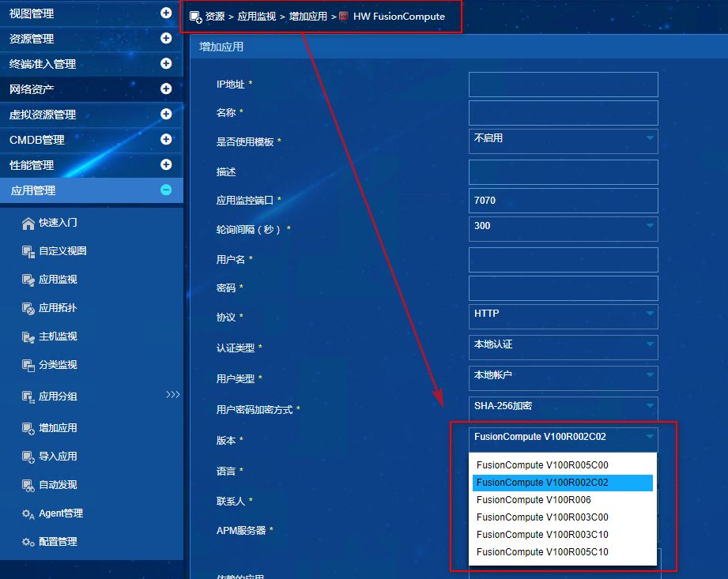
Task: Click the 分类监视 icon
Action: [x=28, y=365]
